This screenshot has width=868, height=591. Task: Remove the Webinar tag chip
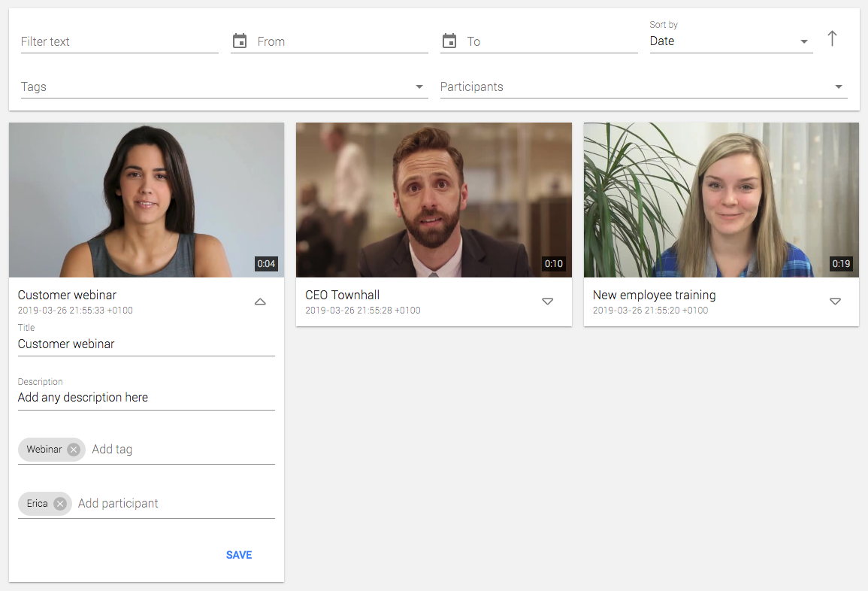click(x=73, y=450)
